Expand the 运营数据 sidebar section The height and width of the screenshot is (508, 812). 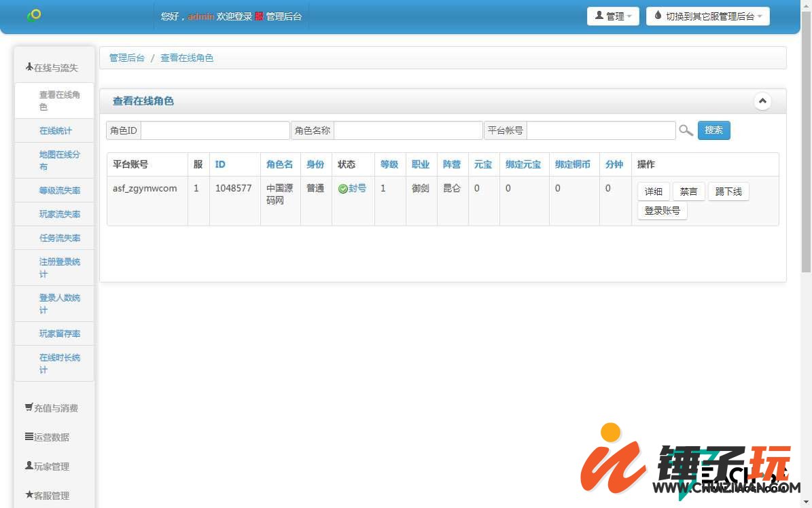click(x=48, y=437)
